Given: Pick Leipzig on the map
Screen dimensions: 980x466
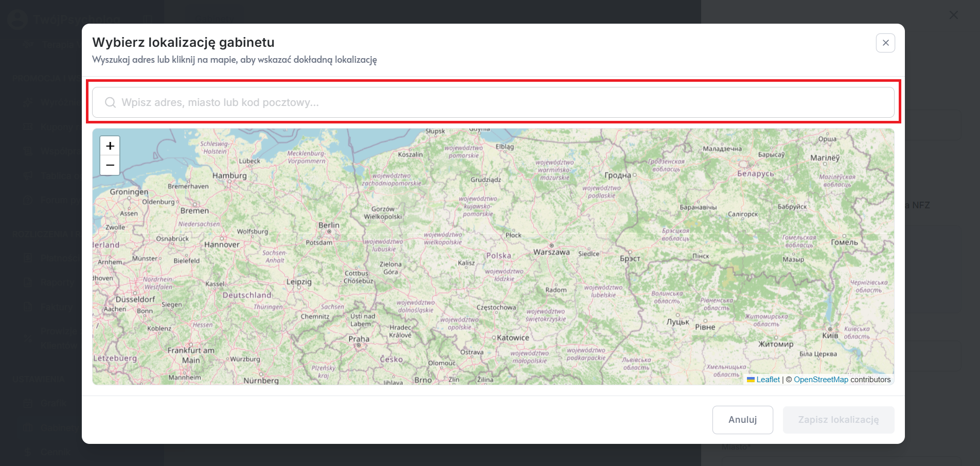Looking at the screenshot, I should [x=299, y=282].
